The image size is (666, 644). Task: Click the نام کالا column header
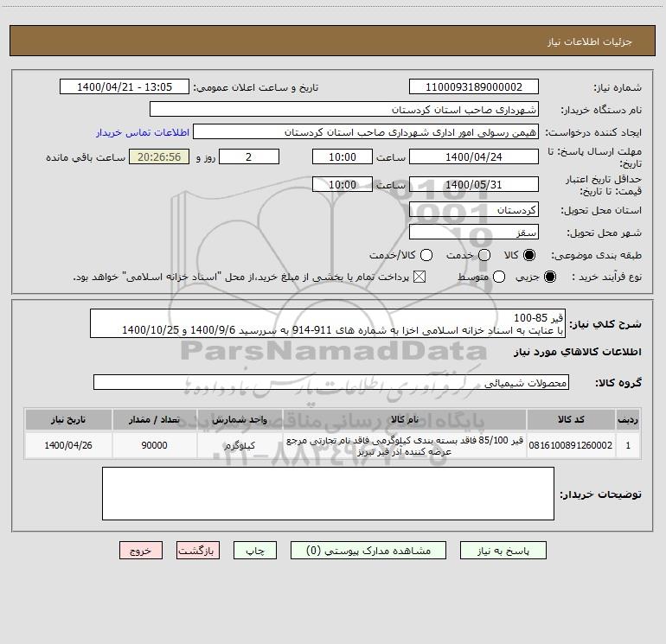pos(405,419)
